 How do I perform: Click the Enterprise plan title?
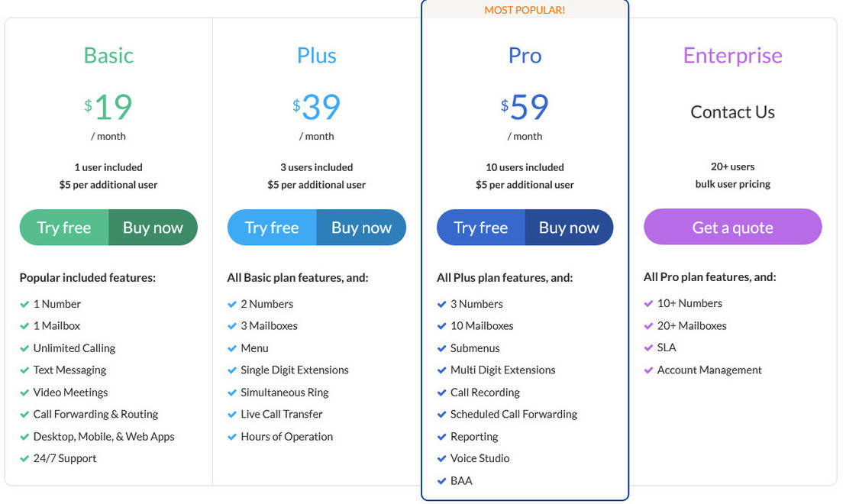pyautogui.click(x=731, y=55)
